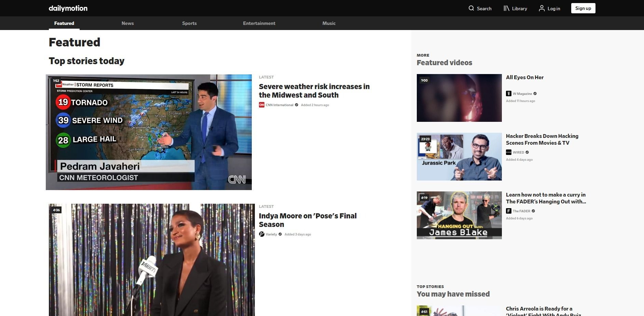Open the Music section
Image resolution: width=644 pixels, height=316 pixels.
[x=329, y=23]
